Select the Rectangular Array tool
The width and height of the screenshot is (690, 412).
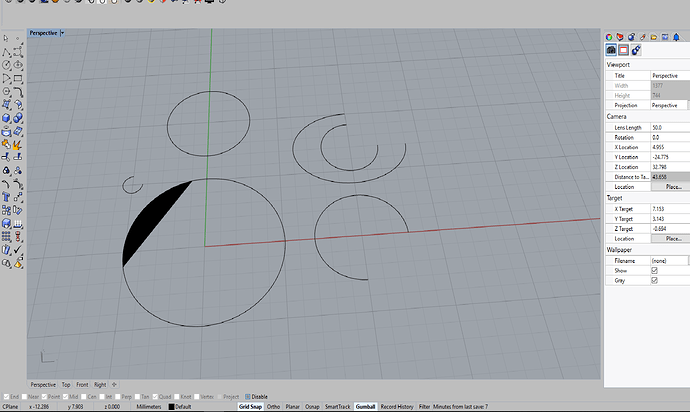(6, 236)
